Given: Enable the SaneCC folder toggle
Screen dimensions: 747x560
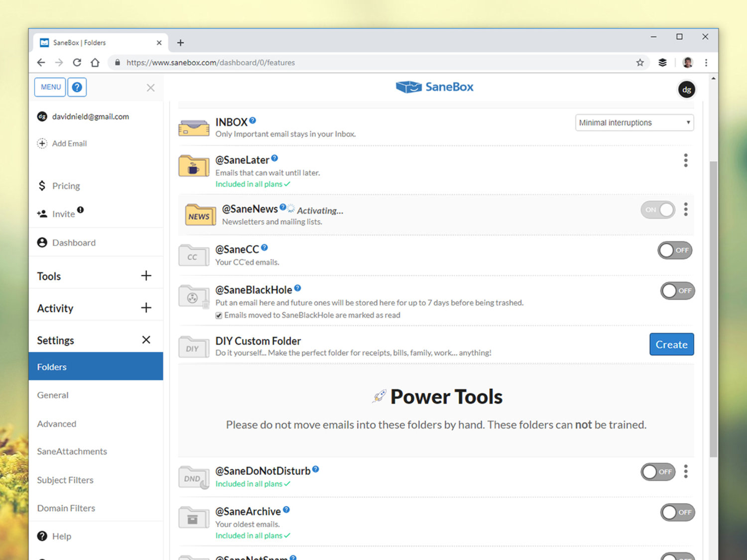Looking at the screenshot, I should pyautogui.click(x=674, y=250).
